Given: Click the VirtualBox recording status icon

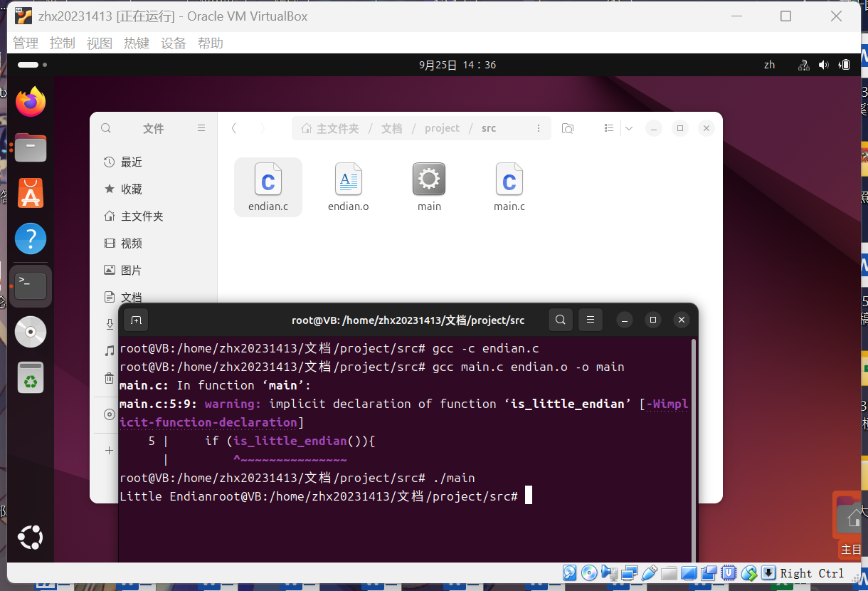Looking at the screenshot, I should (x=709, y=572).
